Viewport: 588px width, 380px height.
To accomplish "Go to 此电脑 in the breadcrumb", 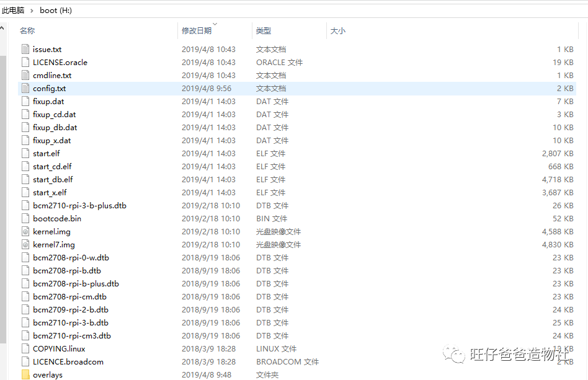I will [13, 10].
